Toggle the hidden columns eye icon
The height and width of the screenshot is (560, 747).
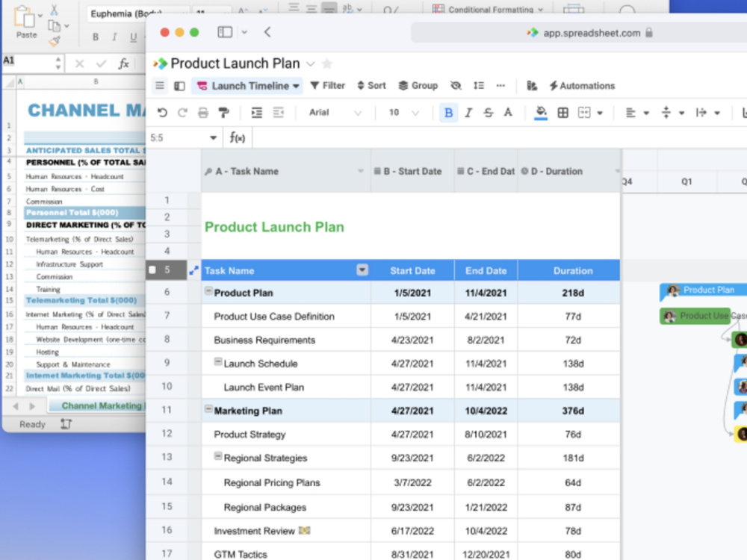coord(456,86)
